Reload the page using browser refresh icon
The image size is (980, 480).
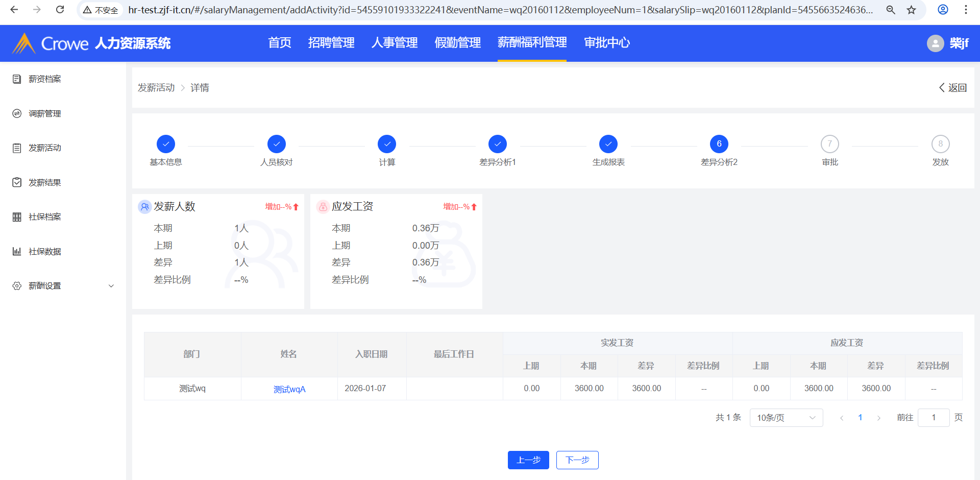pyautogui.click(x=60, y=10)
